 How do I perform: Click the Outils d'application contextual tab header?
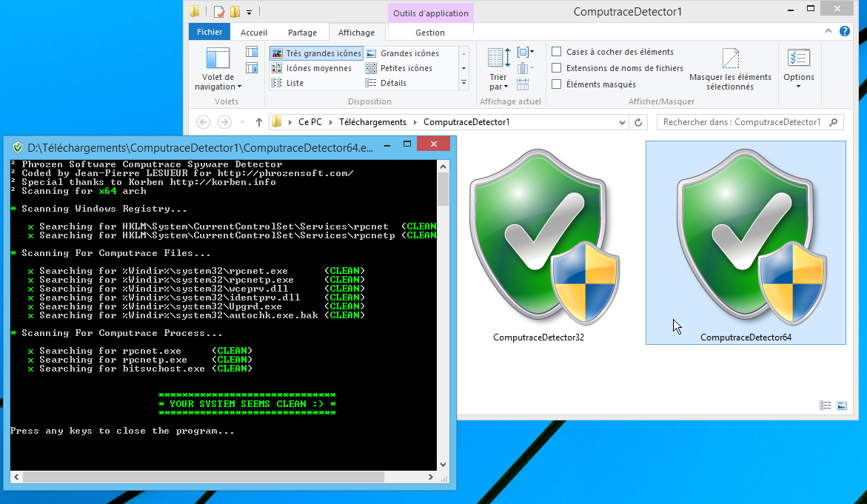point(431,13)
